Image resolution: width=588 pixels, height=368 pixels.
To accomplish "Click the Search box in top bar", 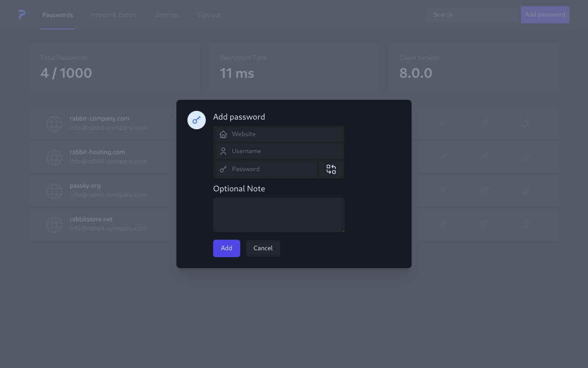I will tap(473, 15).
